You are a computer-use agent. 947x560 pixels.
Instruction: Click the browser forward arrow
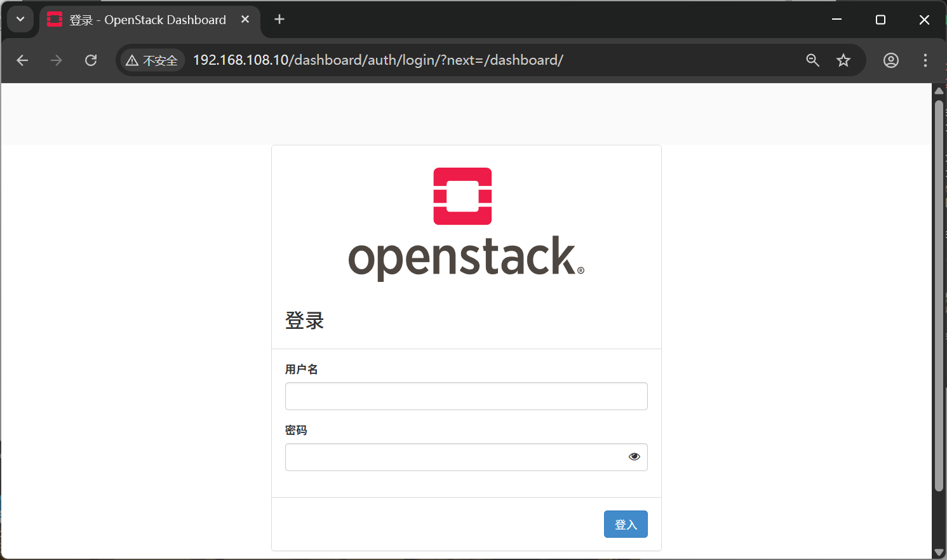57,60
